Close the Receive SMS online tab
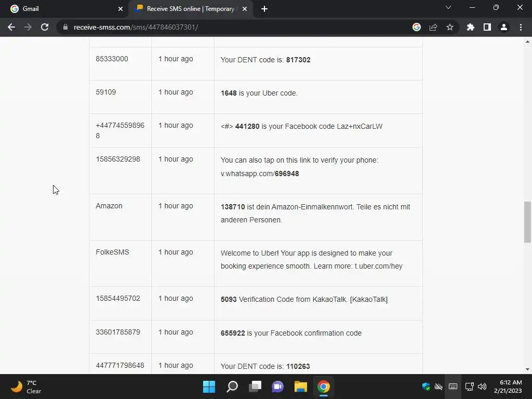 point(245,9)
